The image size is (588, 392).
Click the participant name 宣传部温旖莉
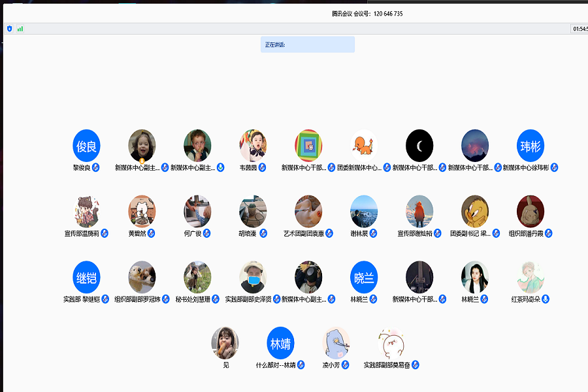[82, 233]
